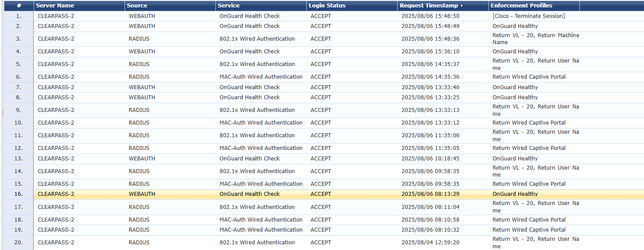Open request with timestamp 2025/08/04 12:59:20
644x250 pixels.
click(430, 243)
